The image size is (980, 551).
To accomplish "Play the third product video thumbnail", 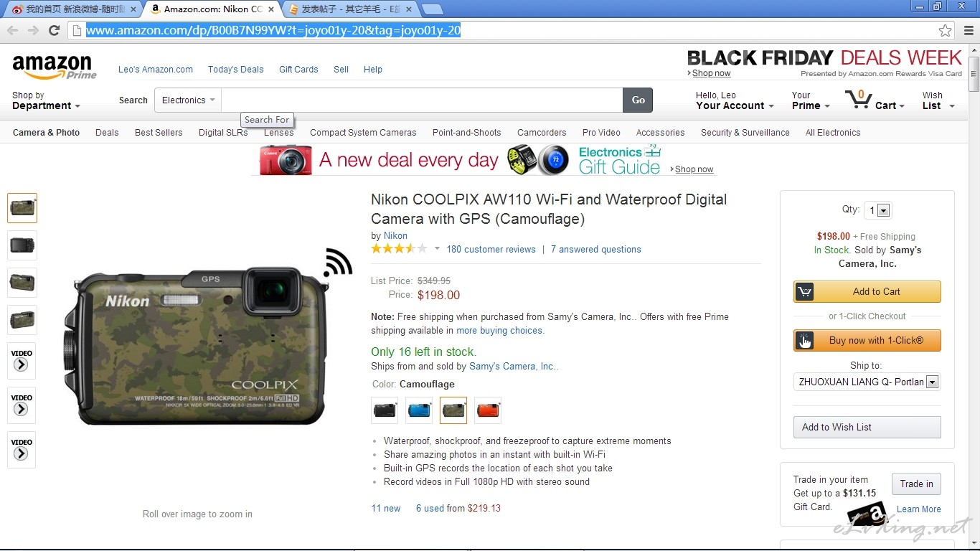I will coord(22,450).
